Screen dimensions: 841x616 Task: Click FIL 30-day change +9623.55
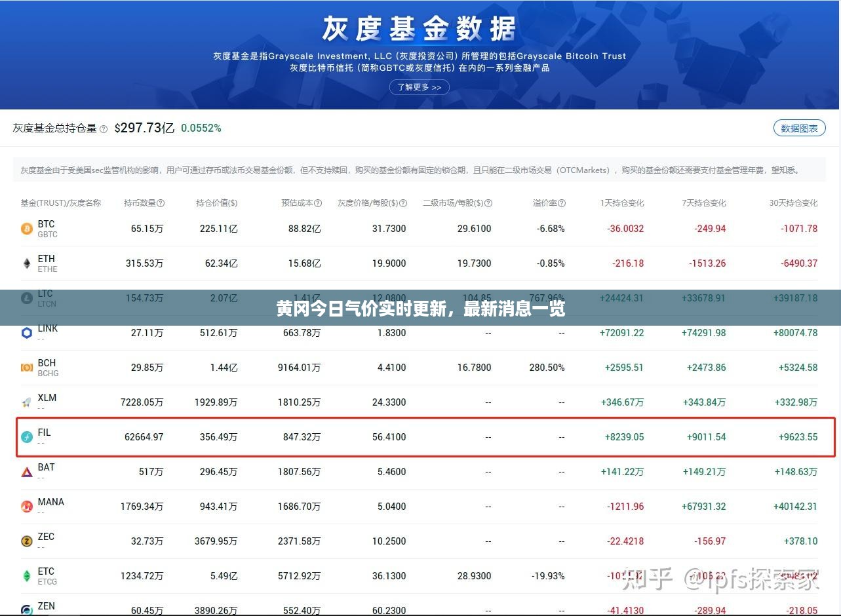pos(798,437)
